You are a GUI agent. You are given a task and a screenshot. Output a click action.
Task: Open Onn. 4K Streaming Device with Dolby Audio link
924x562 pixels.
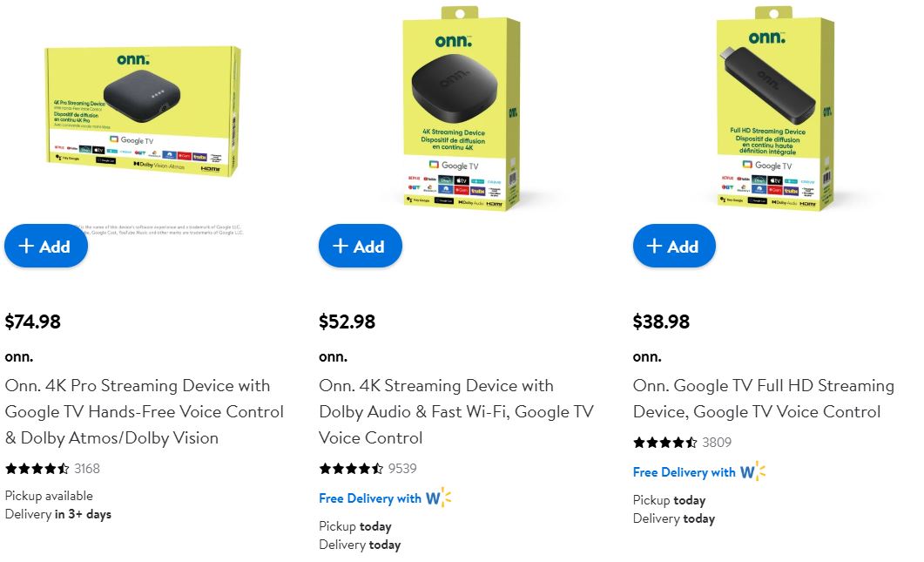[x=456, y=411]
